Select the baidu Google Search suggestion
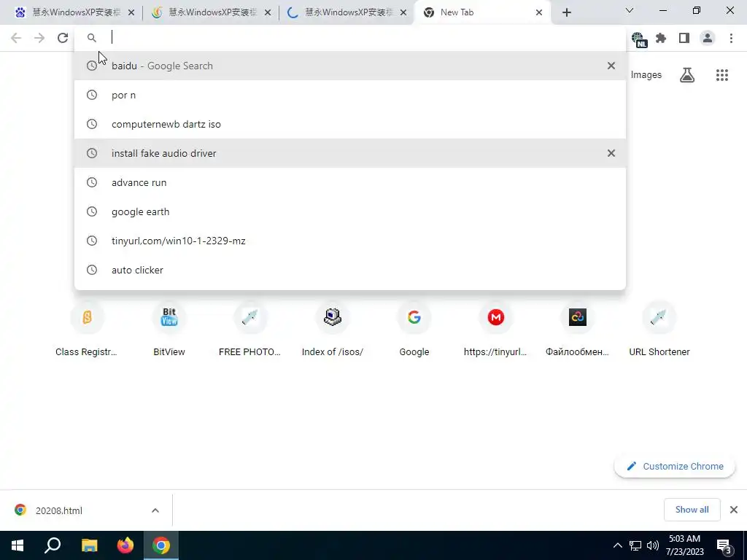 coord(350,66)
